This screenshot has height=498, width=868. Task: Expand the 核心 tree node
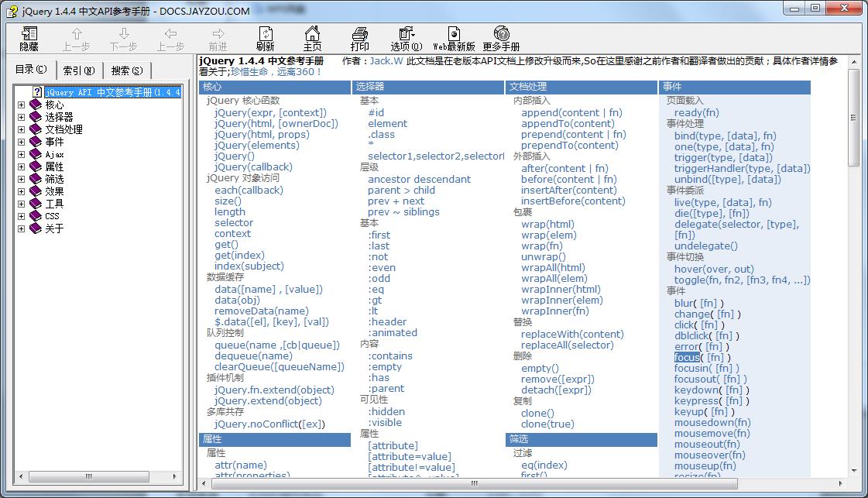[x=21, y=105]
